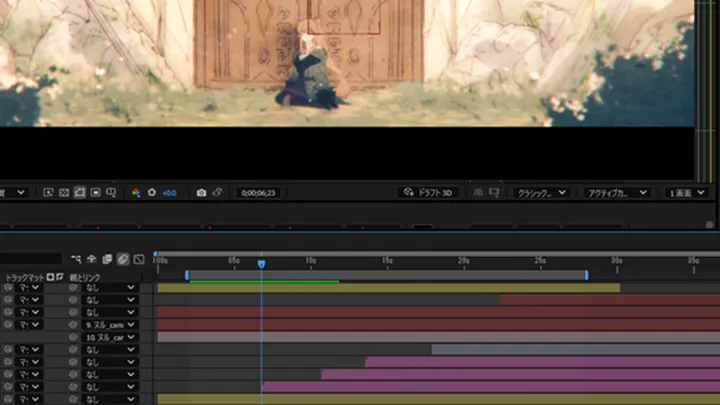Viewport: 720px width, 405px height.
Task: Open Fast Previews icon beside resolution dropdown
Action: click(48, 192)
